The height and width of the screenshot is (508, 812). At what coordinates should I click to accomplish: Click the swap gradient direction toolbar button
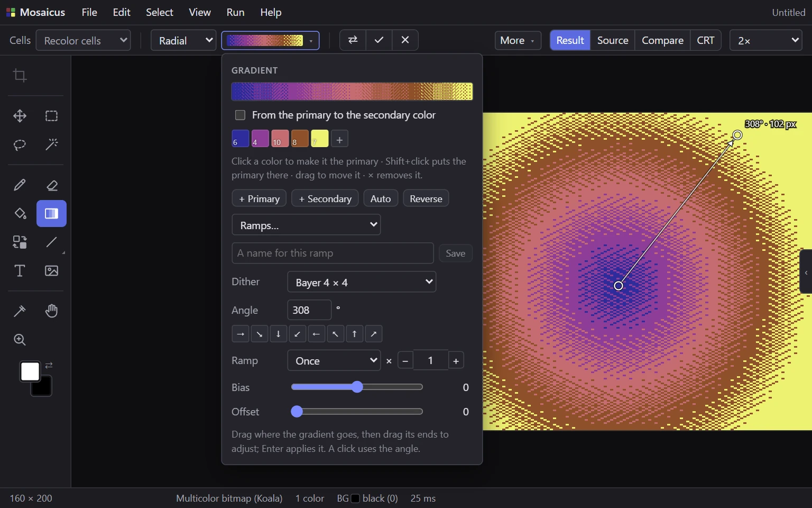pyautogui.click(x=353, y=40)
